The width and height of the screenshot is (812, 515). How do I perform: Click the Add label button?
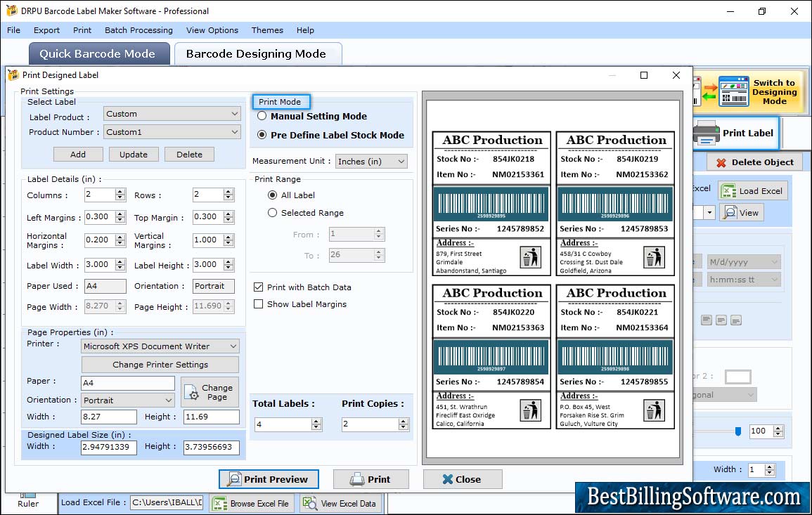click(x=78, y=155)
